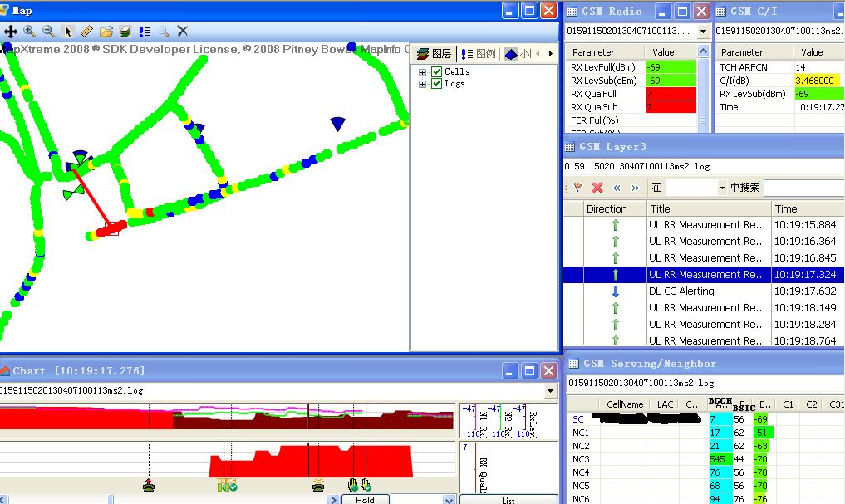Click the blue cell sector triangle on map

tap(338, 124)
